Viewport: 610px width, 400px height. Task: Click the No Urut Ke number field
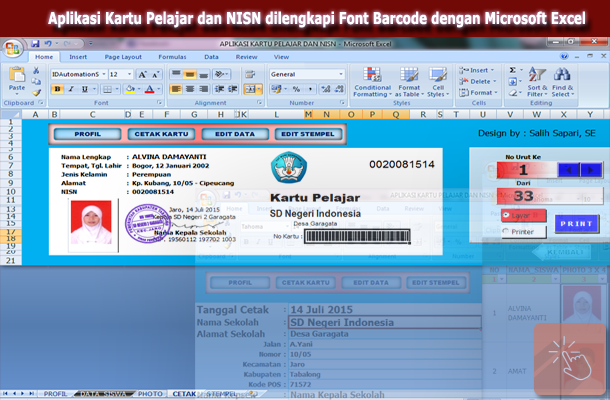click(x=526, y=170)
